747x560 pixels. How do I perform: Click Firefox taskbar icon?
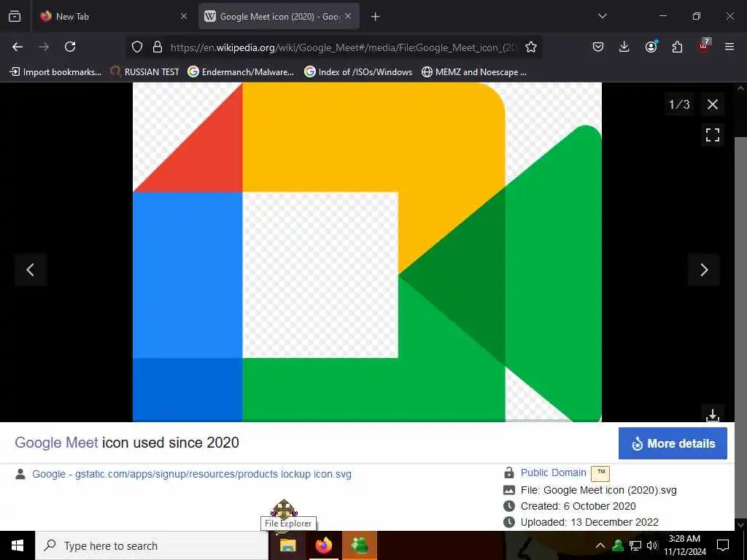323,545
